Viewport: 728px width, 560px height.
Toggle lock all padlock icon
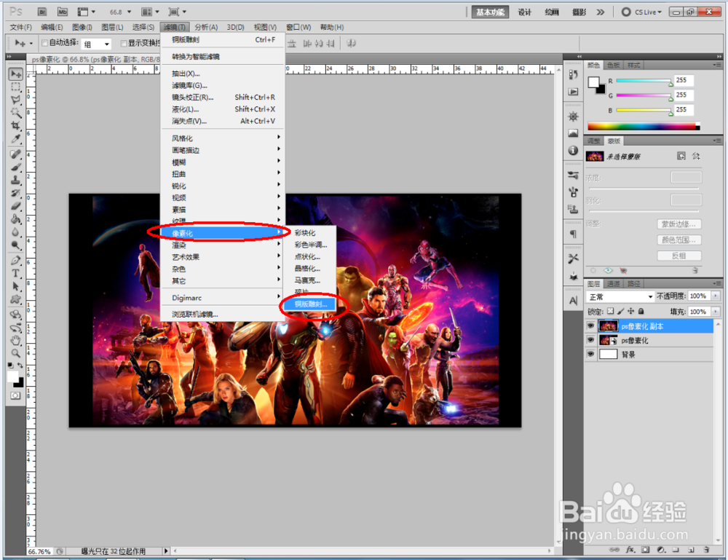(641, 312)
